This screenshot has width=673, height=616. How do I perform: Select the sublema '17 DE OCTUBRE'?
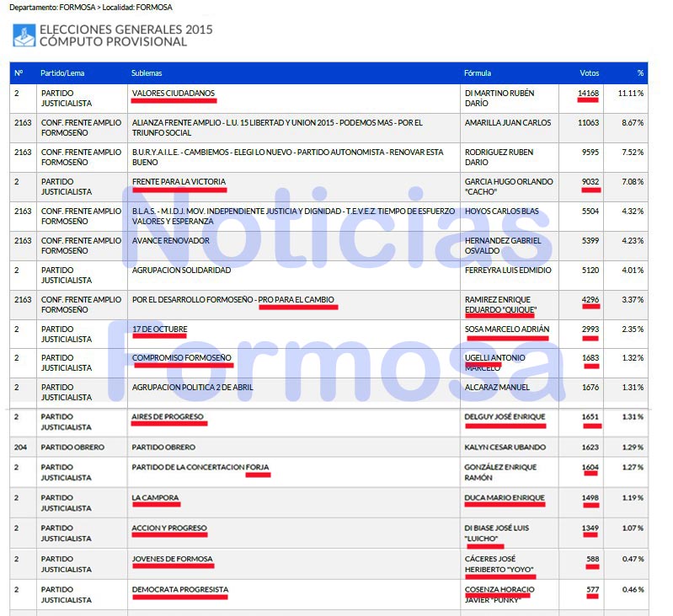(160, 329)
